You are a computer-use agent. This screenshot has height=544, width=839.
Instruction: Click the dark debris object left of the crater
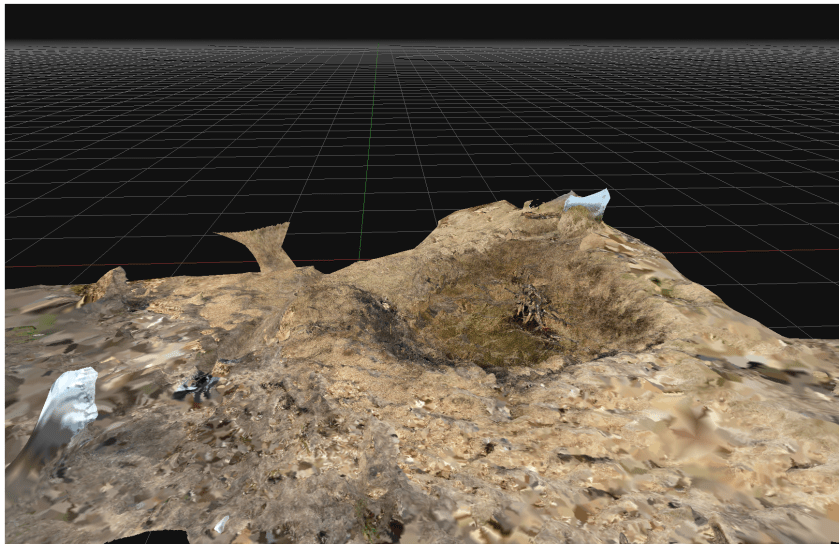pyautogui.click(x=200, y=385)
